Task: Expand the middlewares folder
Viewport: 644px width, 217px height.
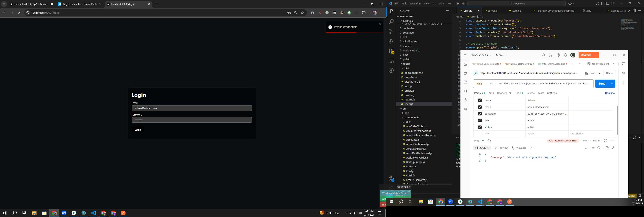Action: pos(410,41)
